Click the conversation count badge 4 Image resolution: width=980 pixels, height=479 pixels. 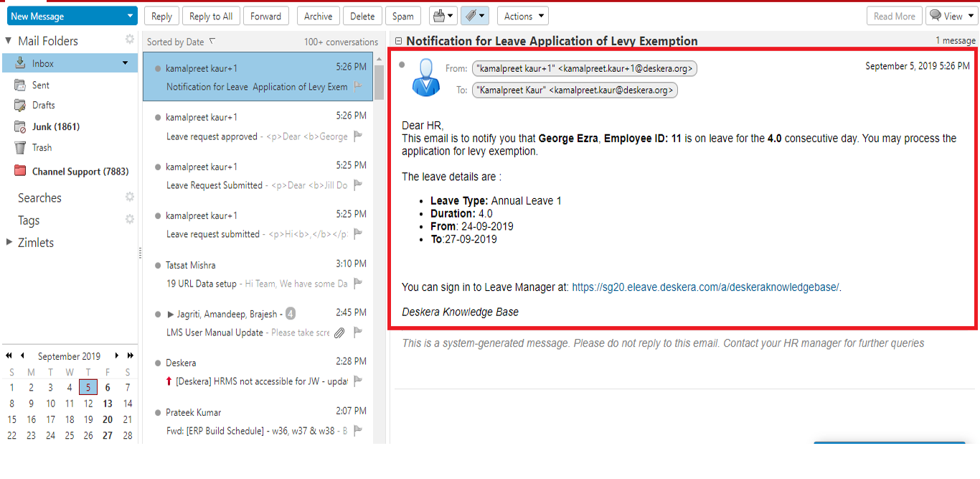click(291, 313)
